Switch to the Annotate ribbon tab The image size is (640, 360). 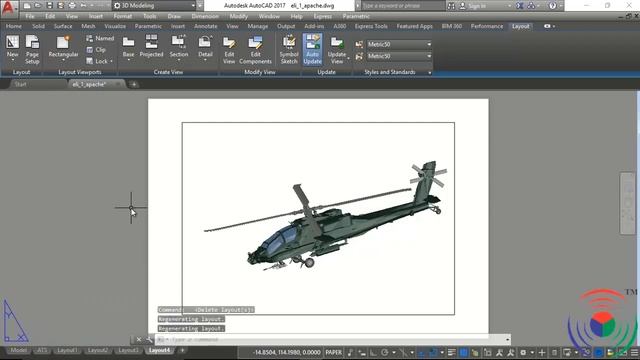point(205,26)
